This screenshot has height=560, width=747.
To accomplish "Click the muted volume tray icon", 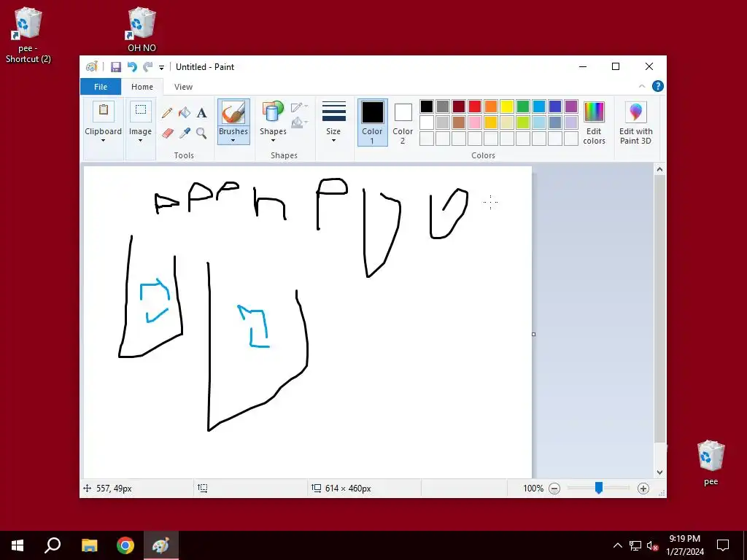I will (x=653, y=545).
